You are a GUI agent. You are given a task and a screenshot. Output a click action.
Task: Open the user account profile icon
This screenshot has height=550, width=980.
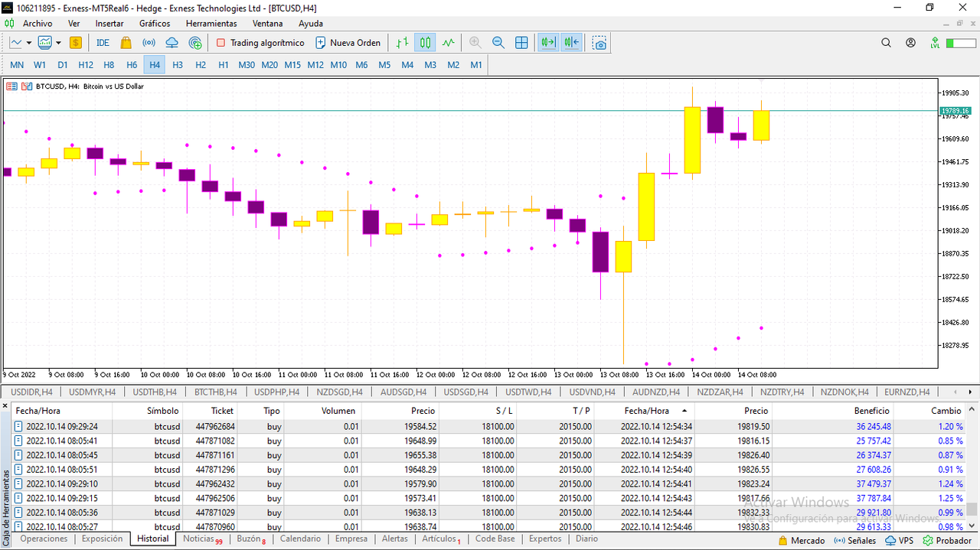pos(910,43)
